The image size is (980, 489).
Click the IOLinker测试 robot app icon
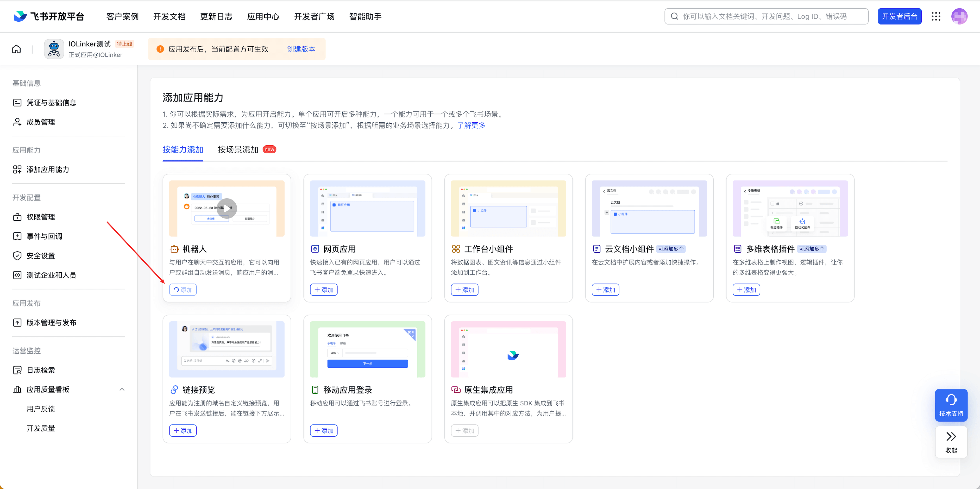[54, 49]
